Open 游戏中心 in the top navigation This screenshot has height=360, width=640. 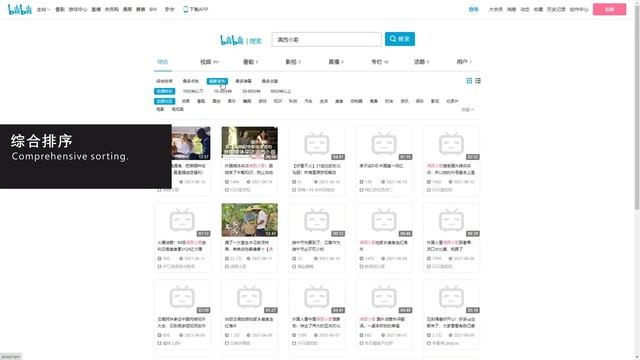pos(78,9)
